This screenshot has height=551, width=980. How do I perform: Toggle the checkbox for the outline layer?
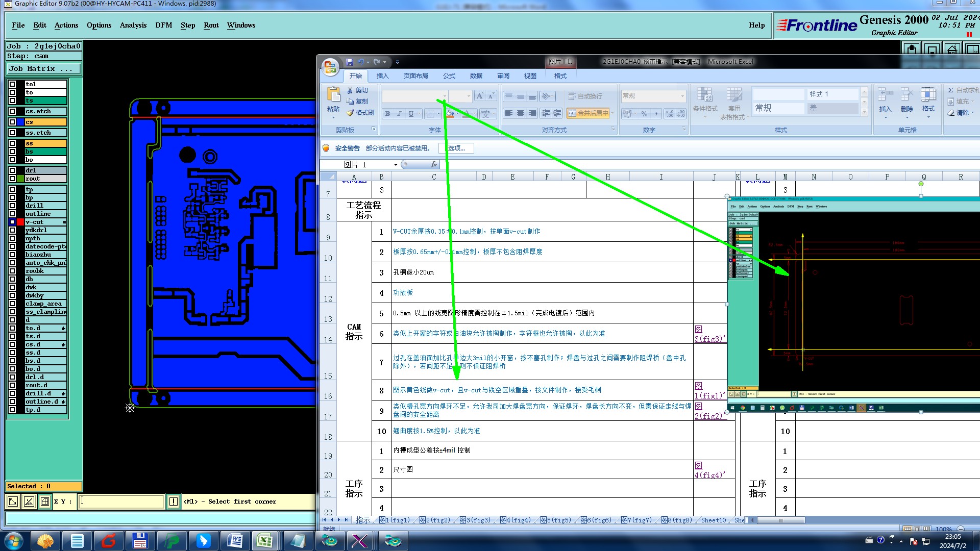(x=12, y=214)
